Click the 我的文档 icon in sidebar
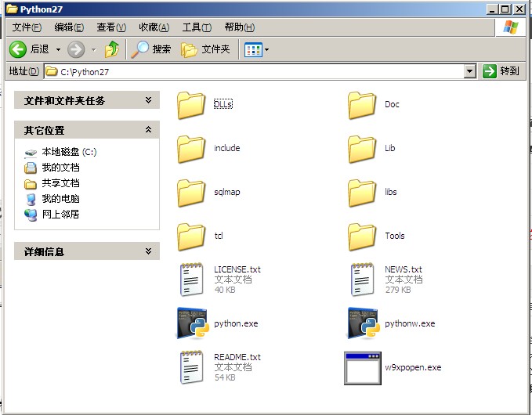Image resolution: width=532 pixels, height=415 pixels. point(31,168)
